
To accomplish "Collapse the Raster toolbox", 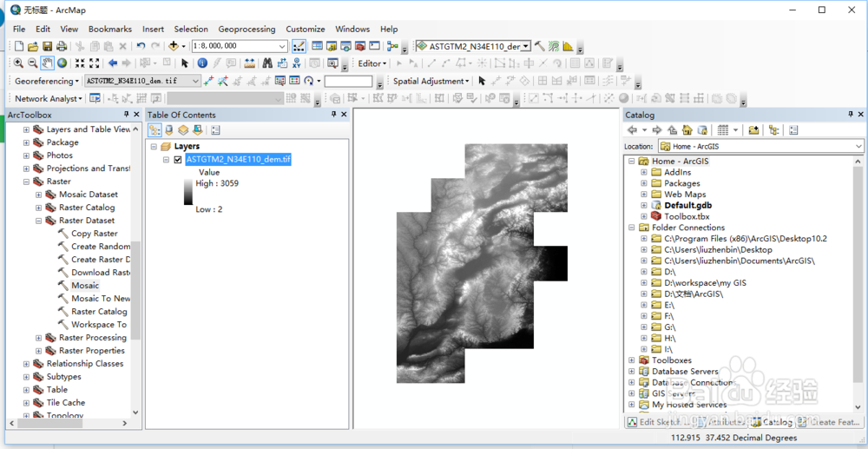I will point(26,181).
